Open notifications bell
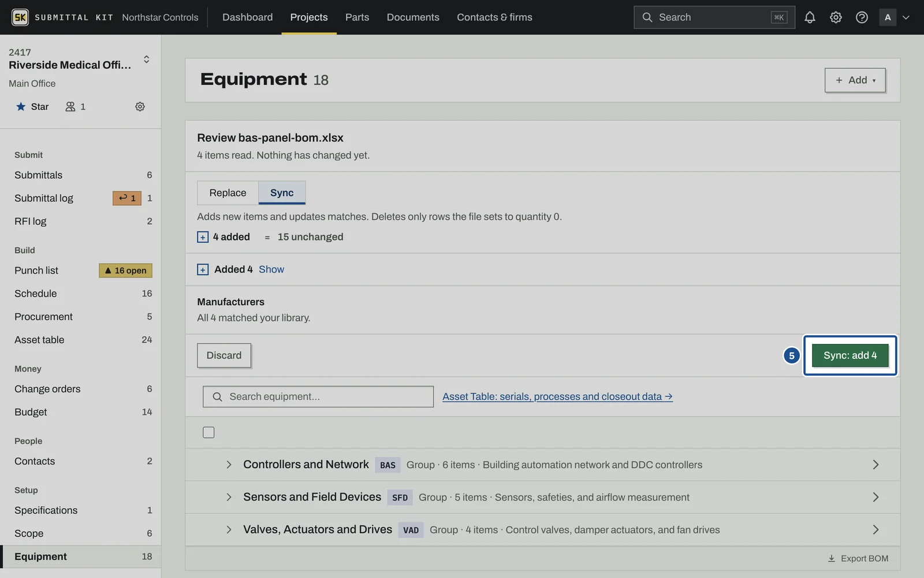 810,17
